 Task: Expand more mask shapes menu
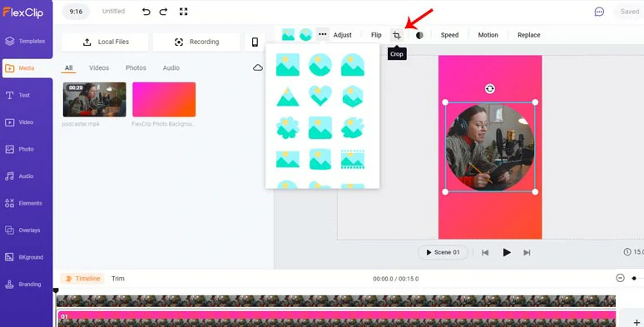322,34
